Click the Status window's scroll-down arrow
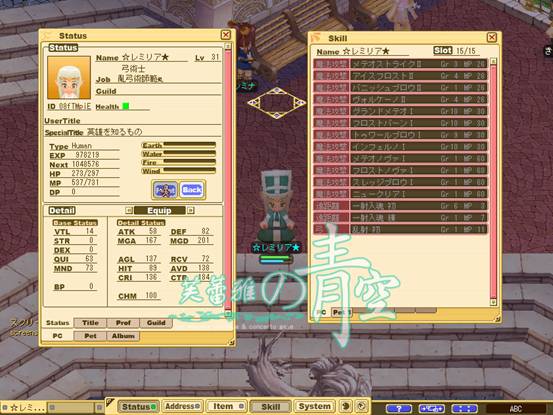The width and height of the screenshot is (553, 415). click(x=228, y=313)
